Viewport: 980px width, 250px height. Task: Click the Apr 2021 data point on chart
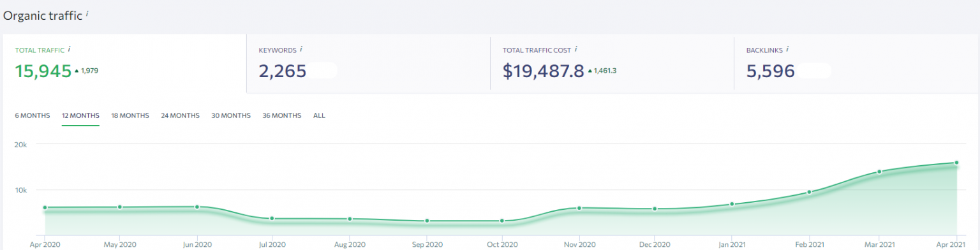tap(956, 163)
